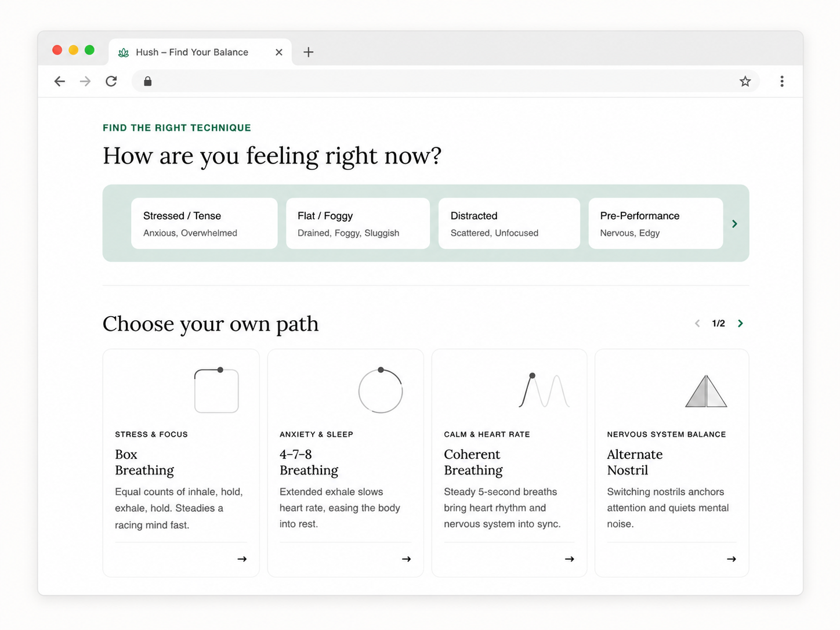Click the 'Choose your own path' heading

(x=211, y=324)
